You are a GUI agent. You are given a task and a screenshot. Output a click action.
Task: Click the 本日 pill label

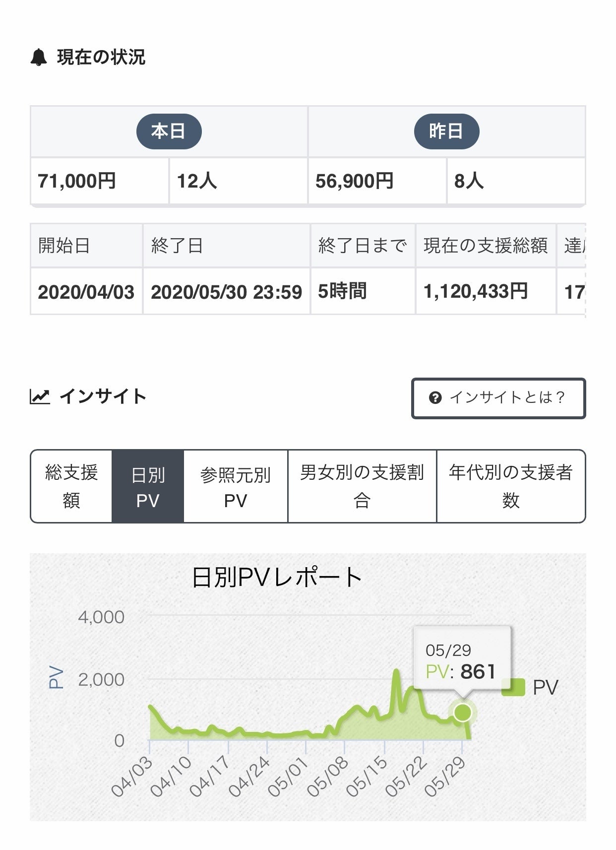point(169,131)
